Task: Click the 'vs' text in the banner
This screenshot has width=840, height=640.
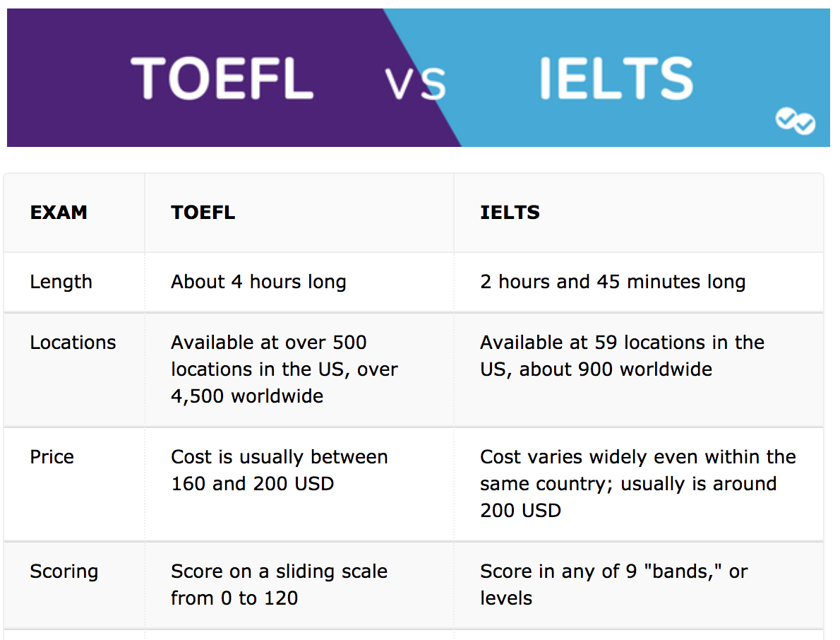Action: point(415,83)
